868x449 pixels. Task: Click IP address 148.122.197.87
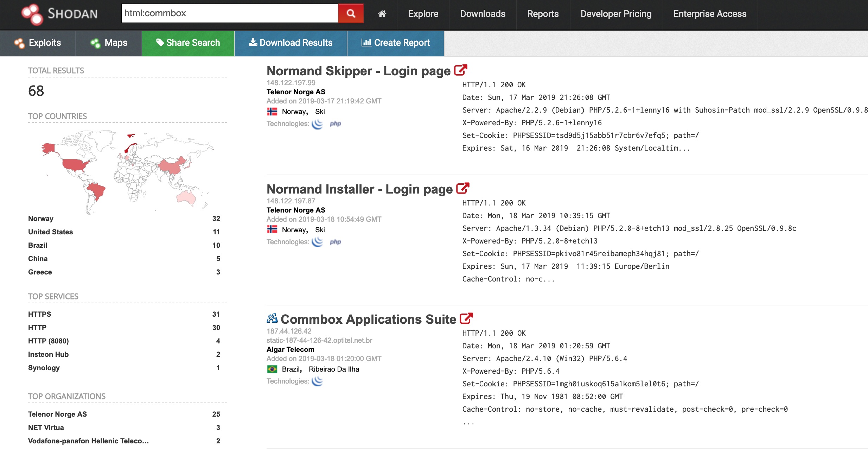pyautogui.click(x=291, y=201)
